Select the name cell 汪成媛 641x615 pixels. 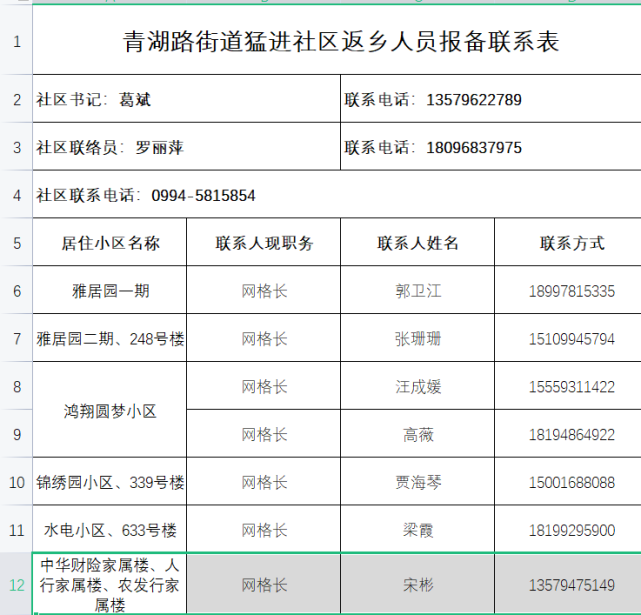417,386
